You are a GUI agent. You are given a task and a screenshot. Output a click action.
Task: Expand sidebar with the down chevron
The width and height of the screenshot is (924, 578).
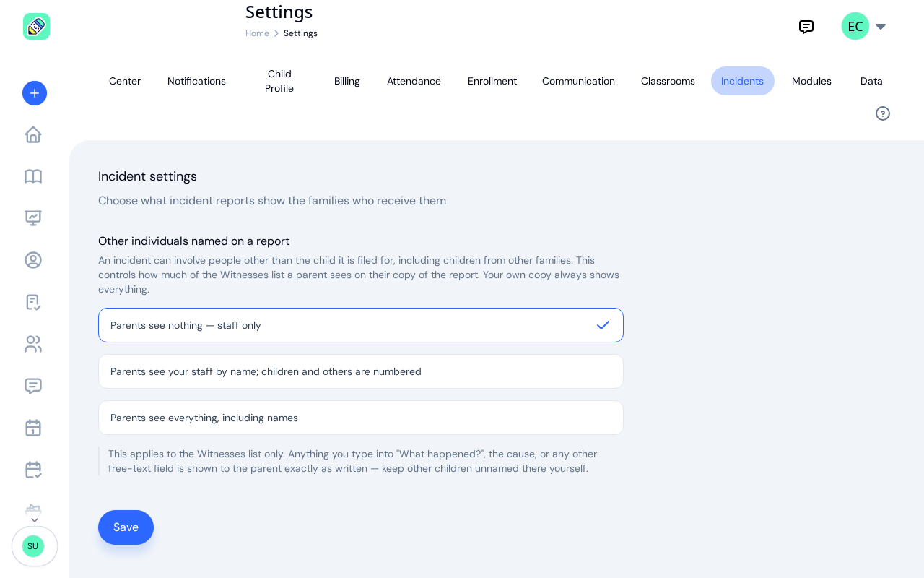pyautogui.click(x=35, y=520)
